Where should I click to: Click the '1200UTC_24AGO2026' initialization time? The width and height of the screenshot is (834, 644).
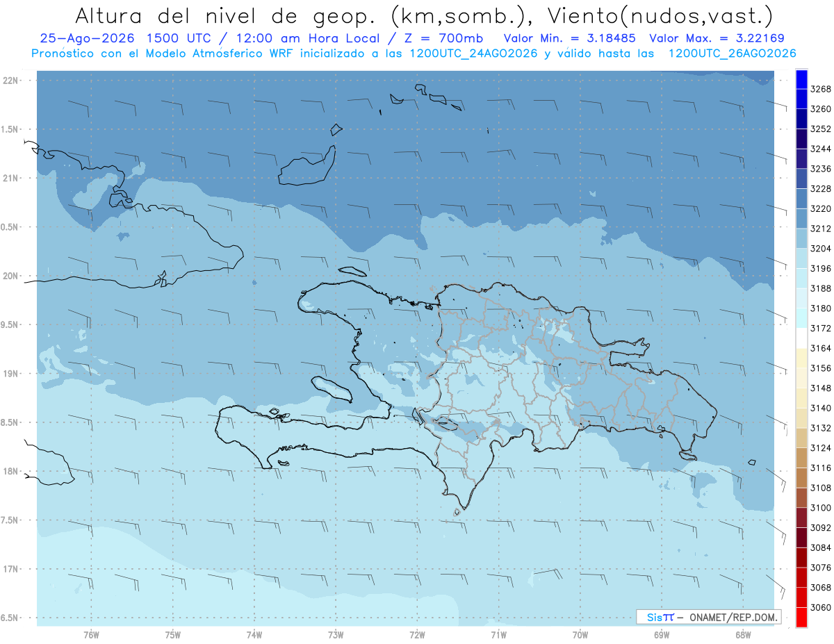point(473,53)
